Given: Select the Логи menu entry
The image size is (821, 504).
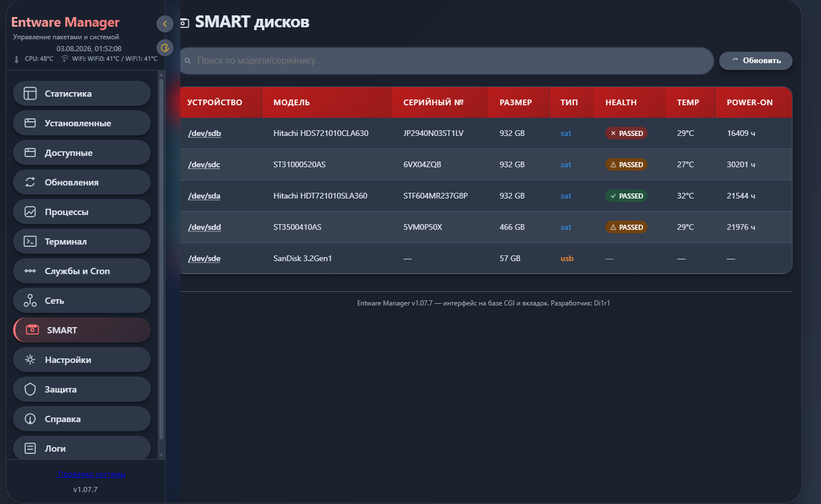Looking at the screenshot, I should [82, 448].
